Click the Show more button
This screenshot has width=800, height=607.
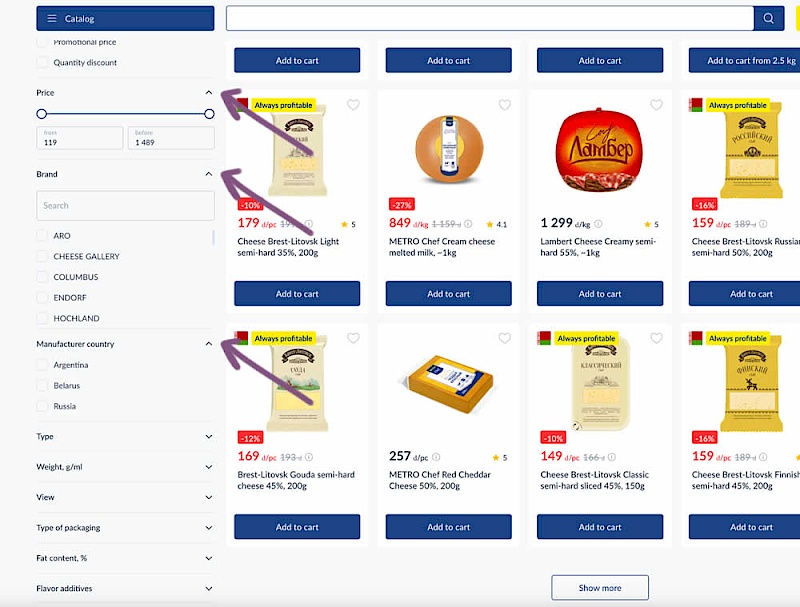tap(600, 588)
